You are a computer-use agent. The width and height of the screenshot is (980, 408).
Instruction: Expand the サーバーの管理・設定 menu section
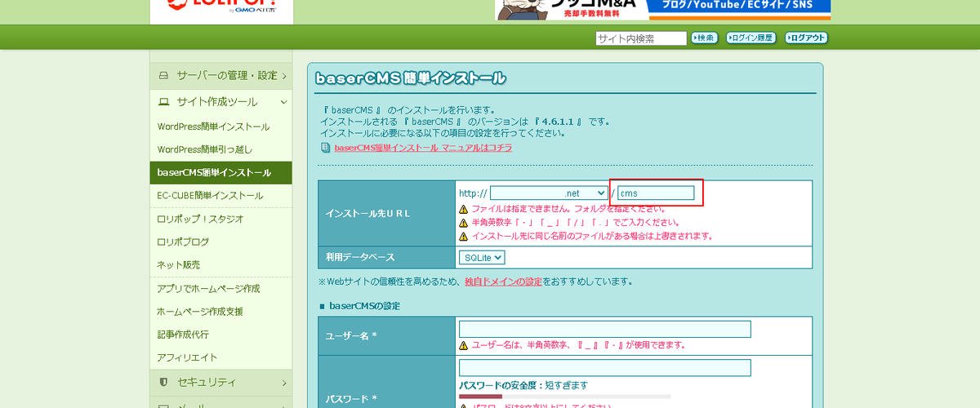tap(220, 76)
